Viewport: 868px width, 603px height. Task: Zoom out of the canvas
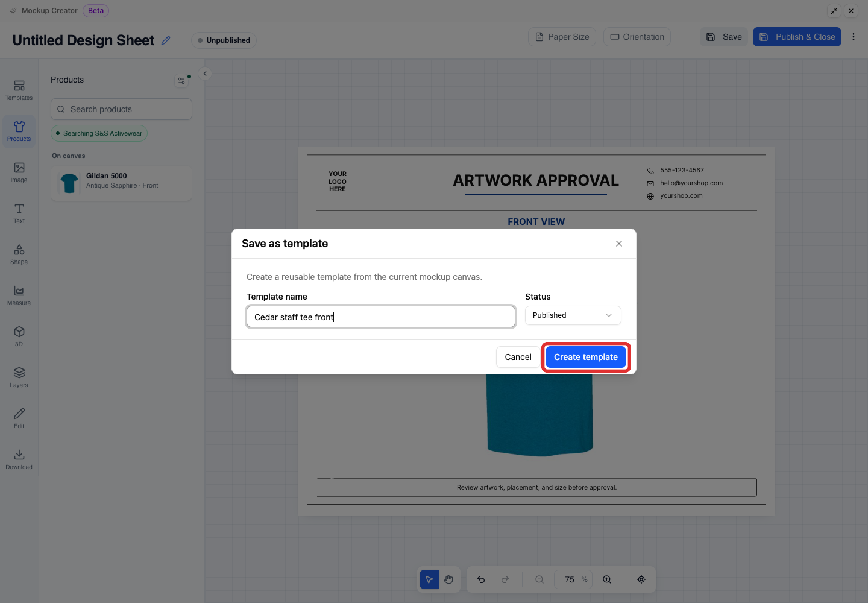click(x=539, y=579)
